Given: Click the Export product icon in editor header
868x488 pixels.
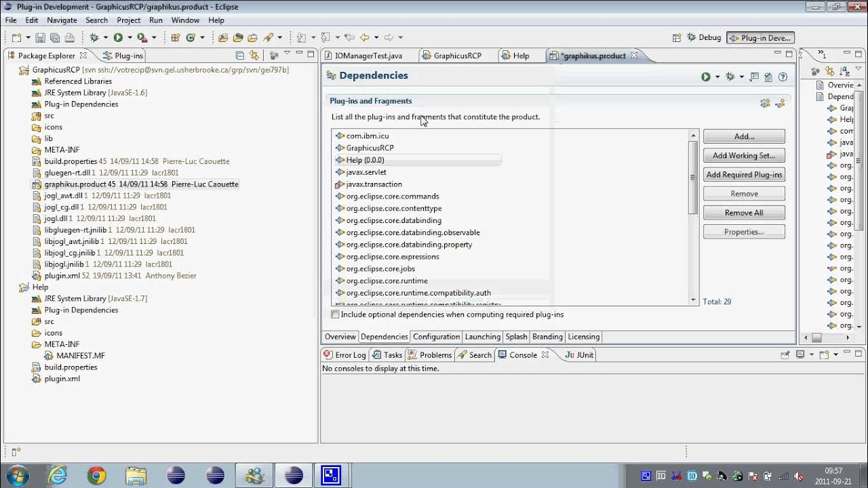Looking at the screenshot, I should point(754,77).
